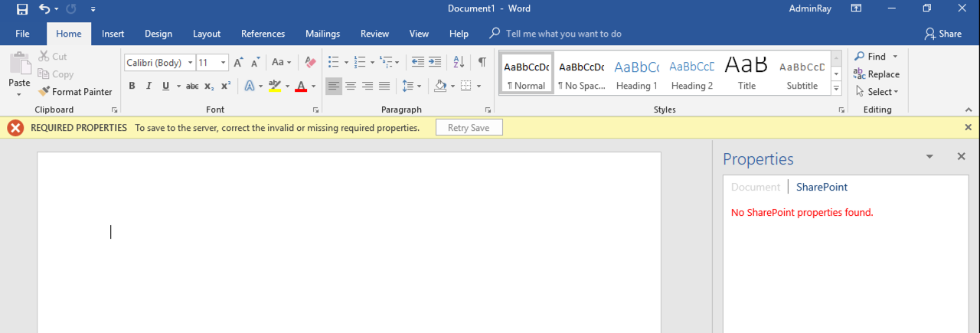Open the Font dialog box launcher
The width and height of the screenshot is (980, 333).
point(314,110)
